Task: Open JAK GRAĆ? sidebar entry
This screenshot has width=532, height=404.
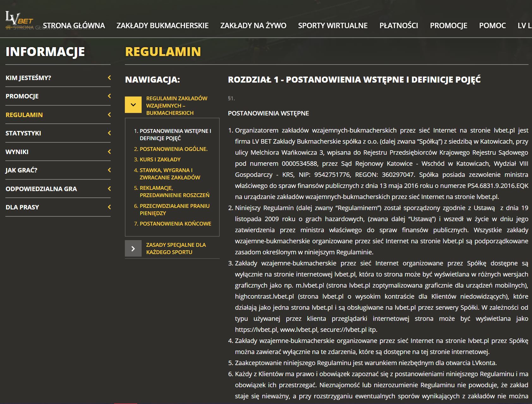Action: [21, 170]
